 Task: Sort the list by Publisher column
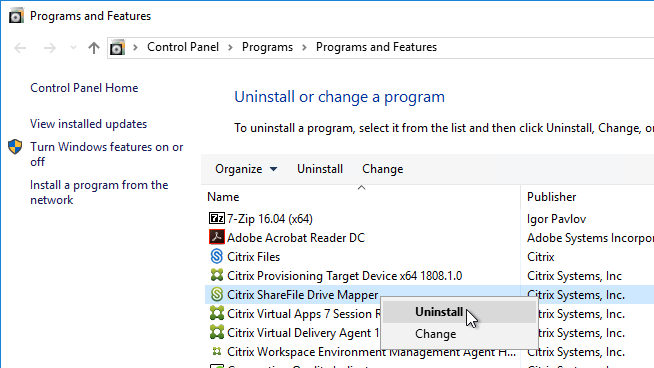click(551, 197)
